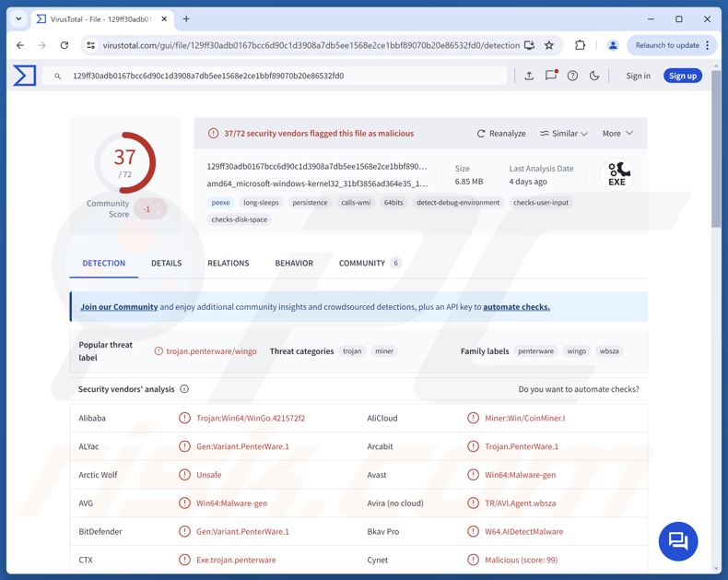Bookmark this page with star icon
This screenshot has width=728, height=580.
549,45
